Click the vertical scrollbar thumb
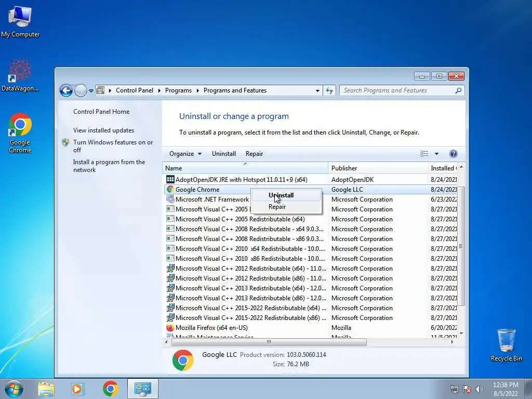This screenshot has width=532, height=399. click(461, 246)
